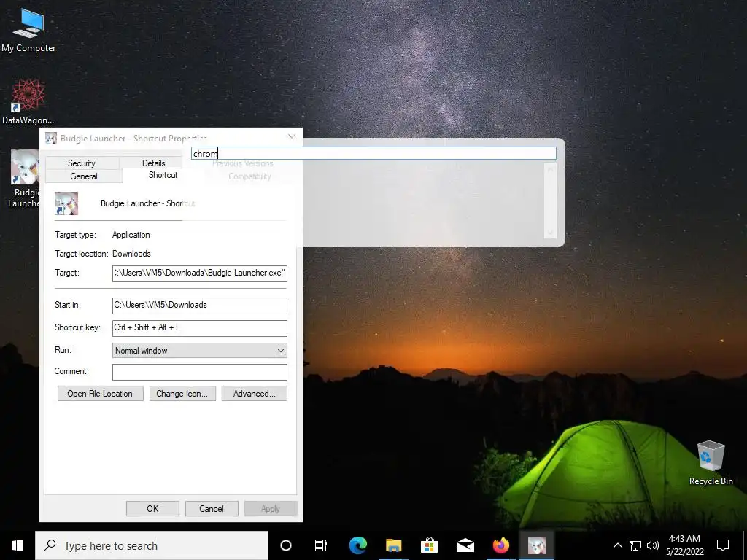Screen dimensions: 747x560
Task: Click Open File Location button
Action: 100,393
